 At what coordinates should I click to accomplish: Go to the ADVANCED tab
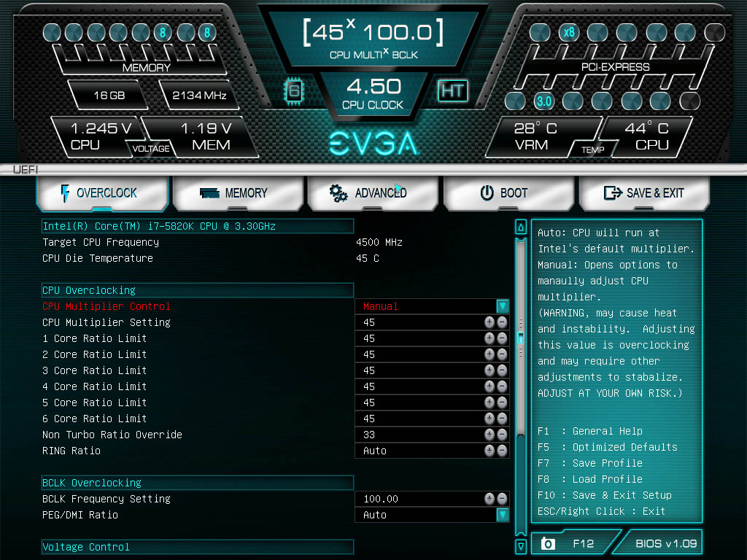(373, 192)
